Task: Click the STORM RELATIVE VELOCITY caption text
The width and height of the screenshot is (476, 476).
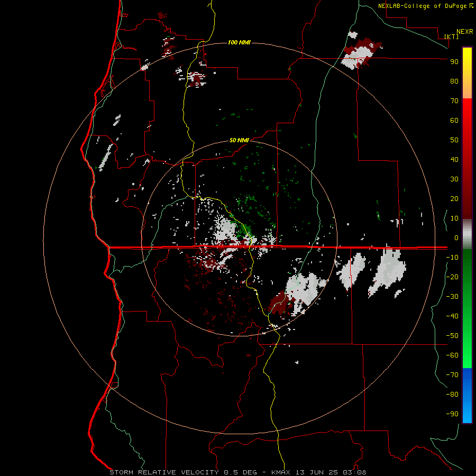Action: [x=164, y=472]
